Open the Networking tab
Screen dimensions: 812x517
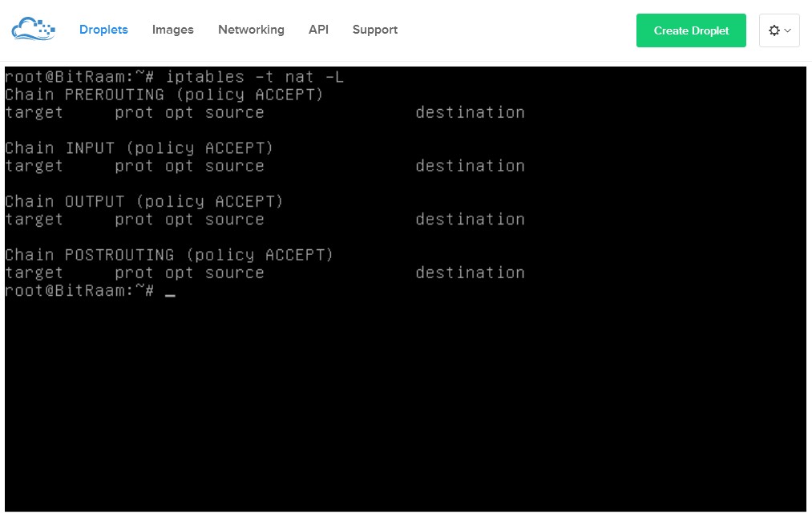251,30
